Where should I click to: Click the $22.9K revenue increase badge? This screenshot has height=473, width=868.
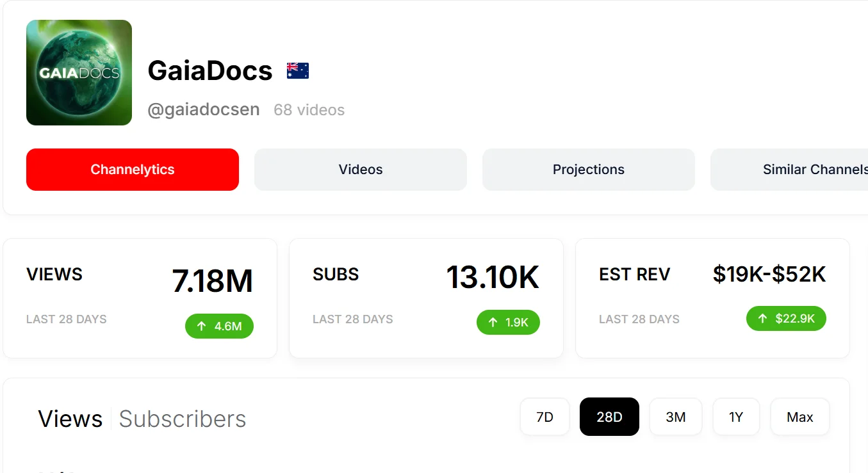coord(786,319)
